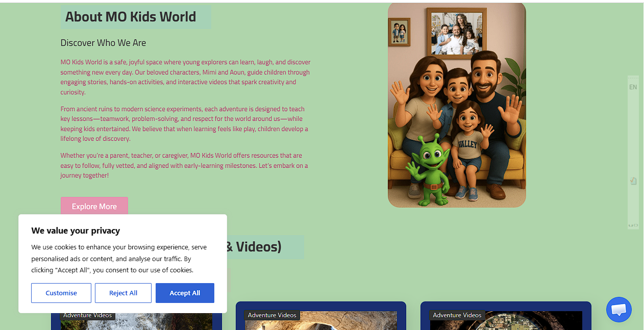The height and width of the screenshot is (330, 644).
Task: Click paragraph starting 'MO Kids World is a safe'
Action: click(186, 77)
